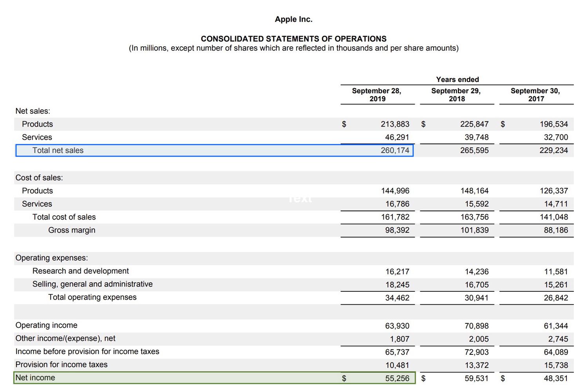588x385 pixels.
Task: Click the 'In millions' subtitle note
Action: (294, 48)
